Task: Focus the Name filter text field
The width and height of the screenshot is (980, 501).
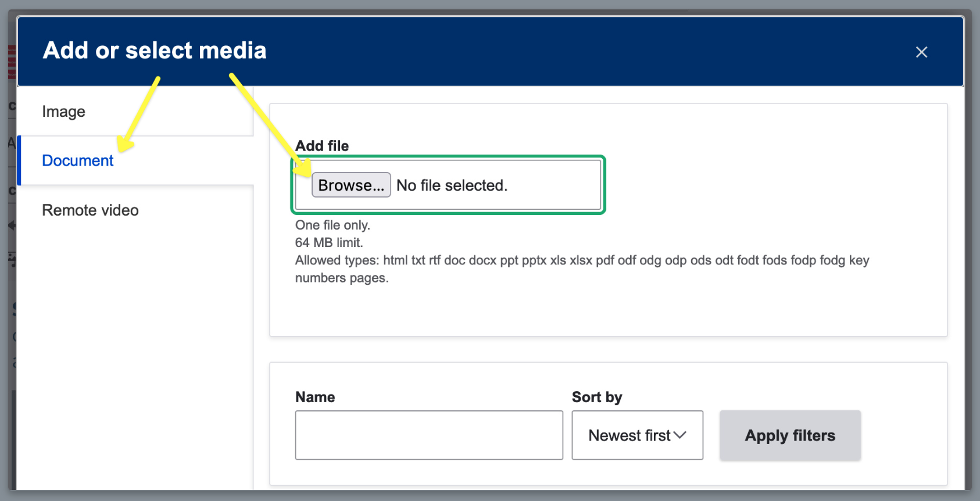Action: click(x=429, y=435)
